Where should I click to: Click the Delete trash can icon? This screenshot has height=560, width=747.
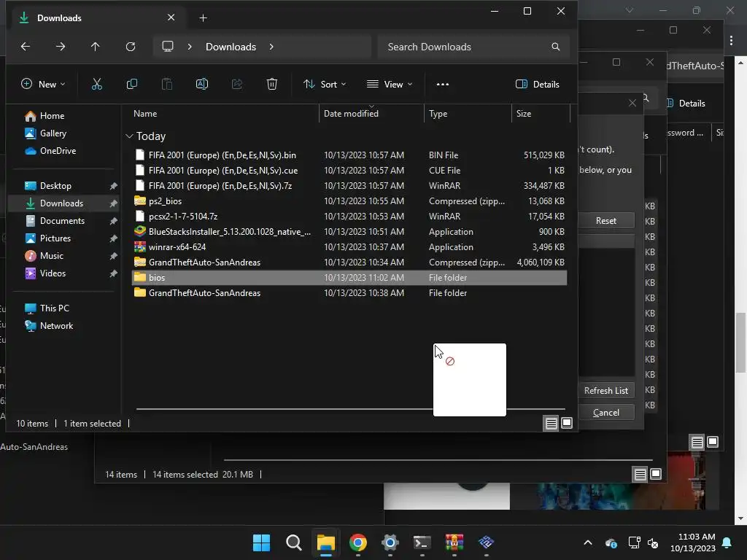[272, 85]
